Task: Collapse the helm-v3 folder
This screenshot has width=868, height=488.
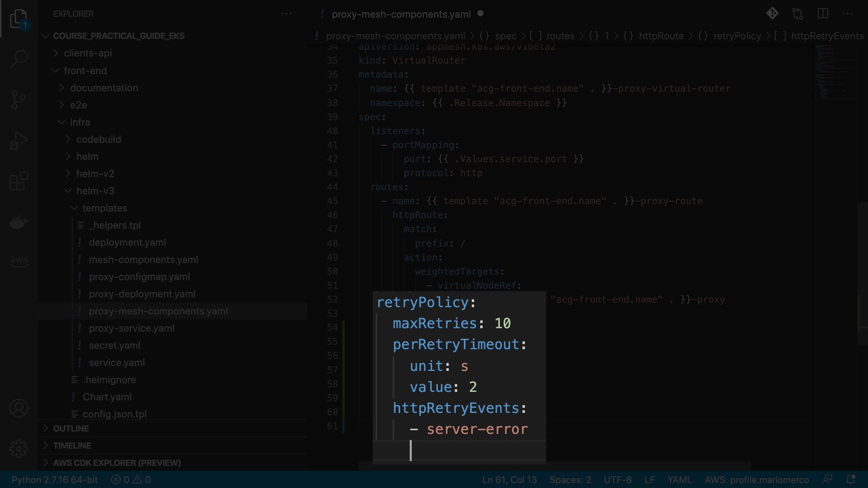Action: click(95, 191)
